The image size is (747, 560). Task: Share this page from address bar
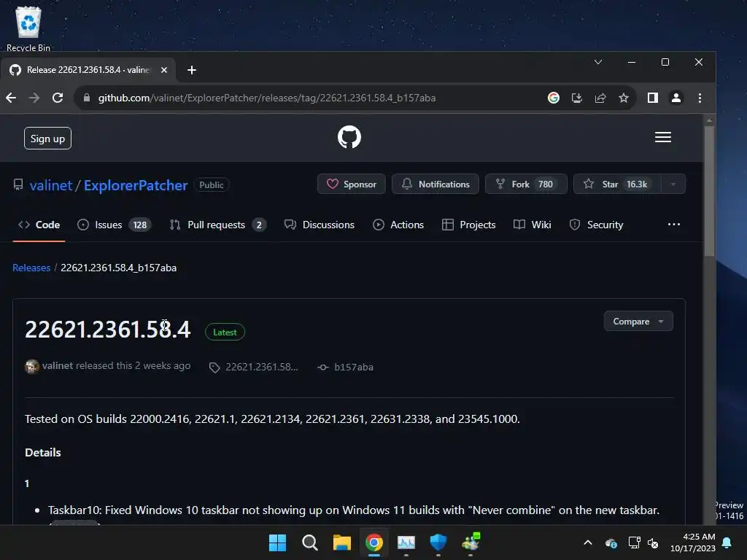(600, 98)
